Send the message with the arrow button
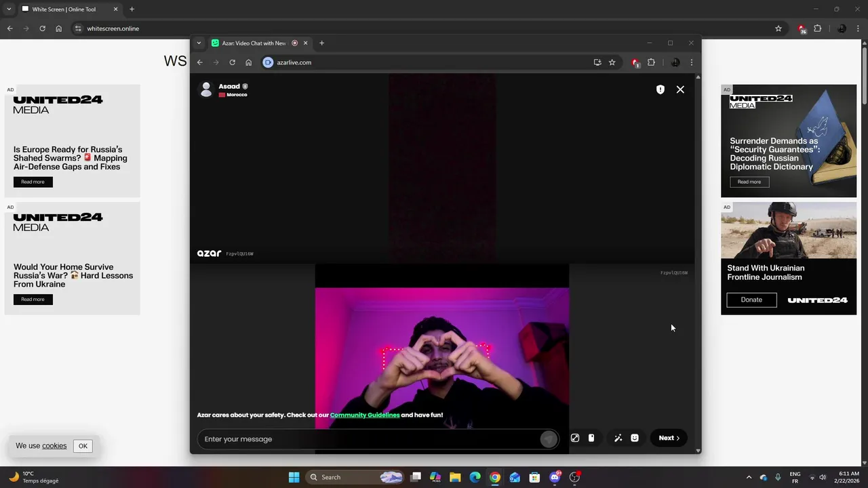Viewport: 868px width, 488px height. click(548, 439)
